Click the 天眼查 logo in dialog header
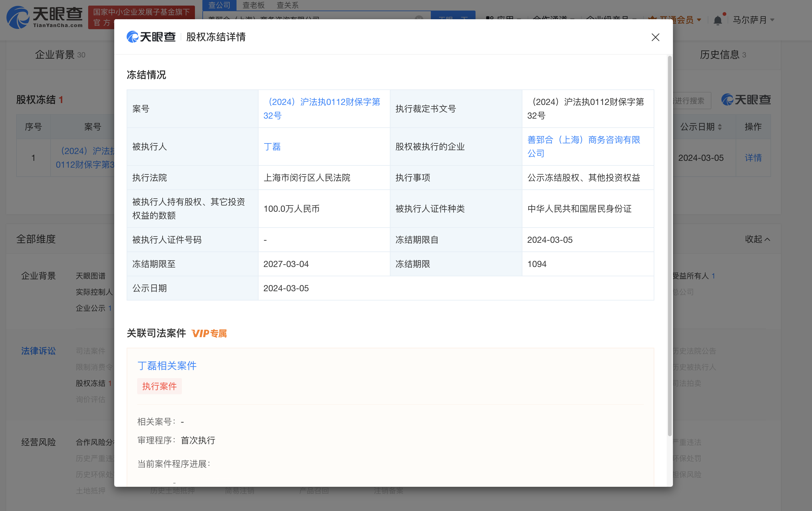The height and width of the screenshot is (511, 812). [151, 37]
